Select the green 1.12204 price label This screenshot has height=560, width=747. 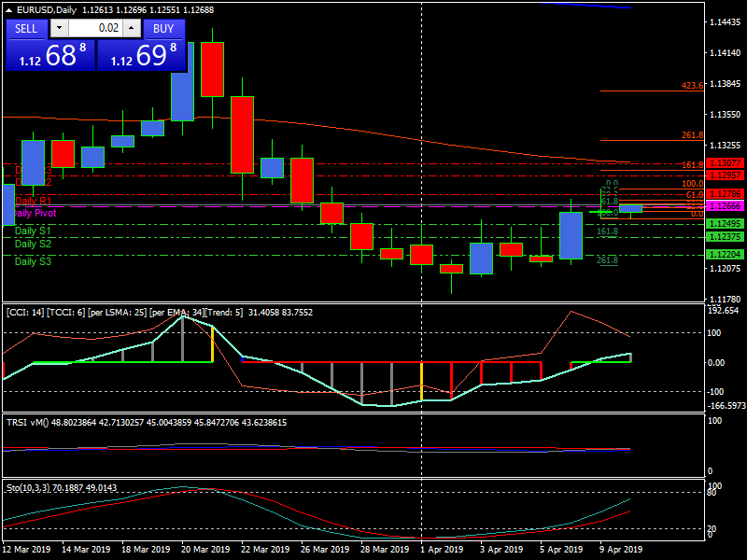click(x=725, y=254)
